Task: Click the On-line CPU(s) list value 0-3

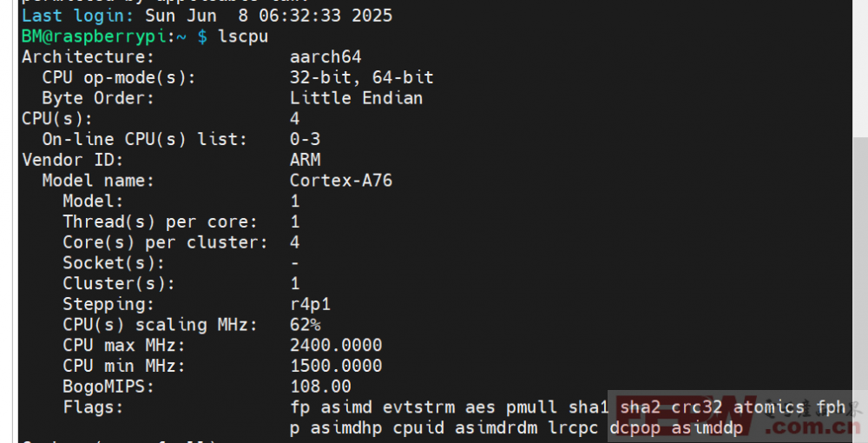Action: point(305,139)
